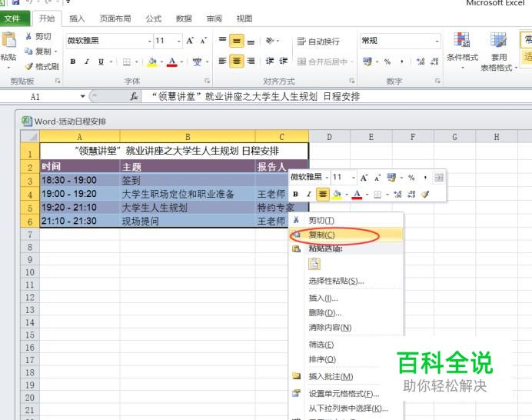Click ribbon increase decimal icon
Screen dimensions: 532x420
pos(421,62)
